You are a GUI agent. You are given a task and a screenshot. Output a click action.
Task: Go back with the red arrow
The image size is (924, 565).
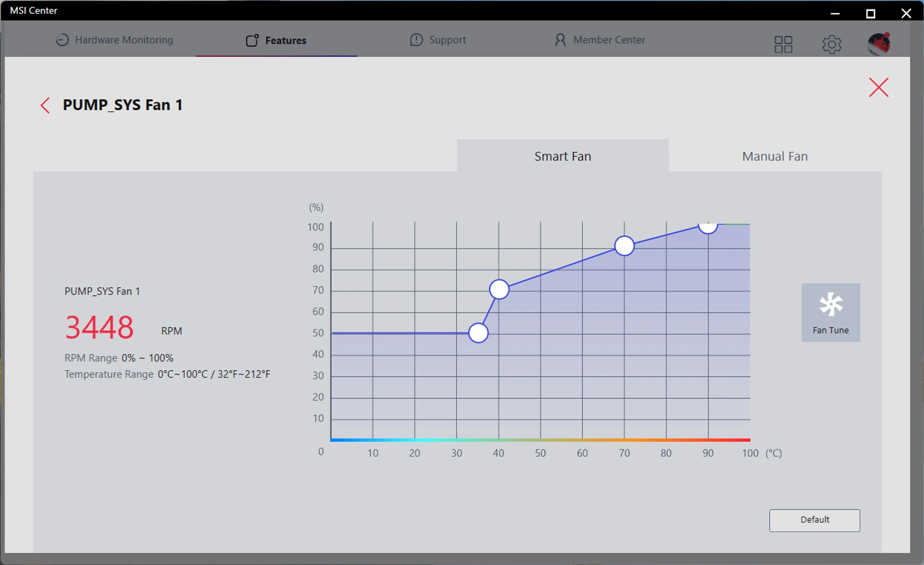[x=45, y=105]
